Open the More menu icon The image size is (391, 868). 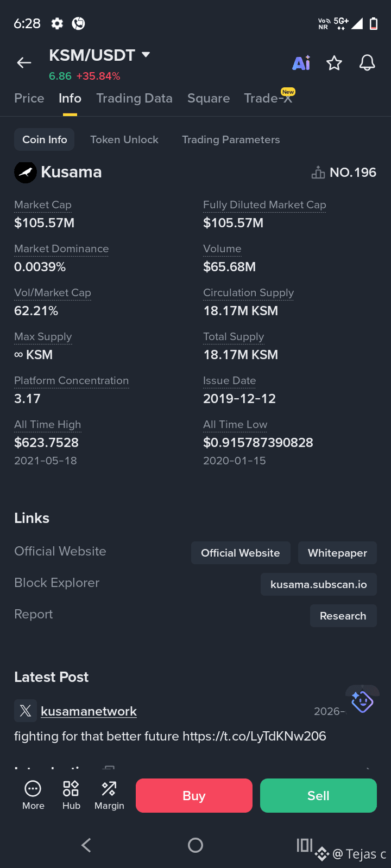point(33,795)
